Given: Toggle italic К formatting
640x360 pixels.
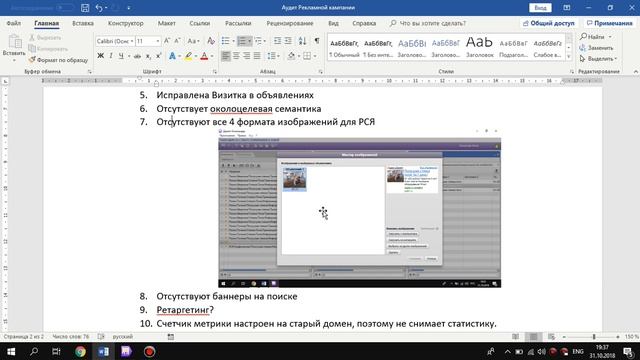Looking at the screenshot, I should 111,56.
